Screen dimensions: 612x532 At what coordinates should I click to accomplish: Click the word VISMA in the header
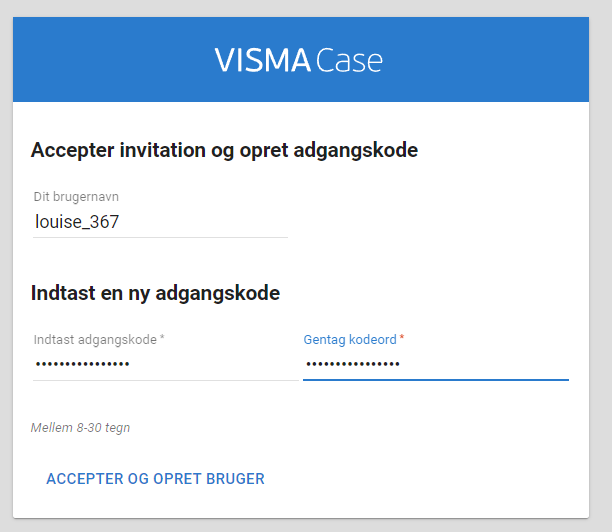[262, 60]
